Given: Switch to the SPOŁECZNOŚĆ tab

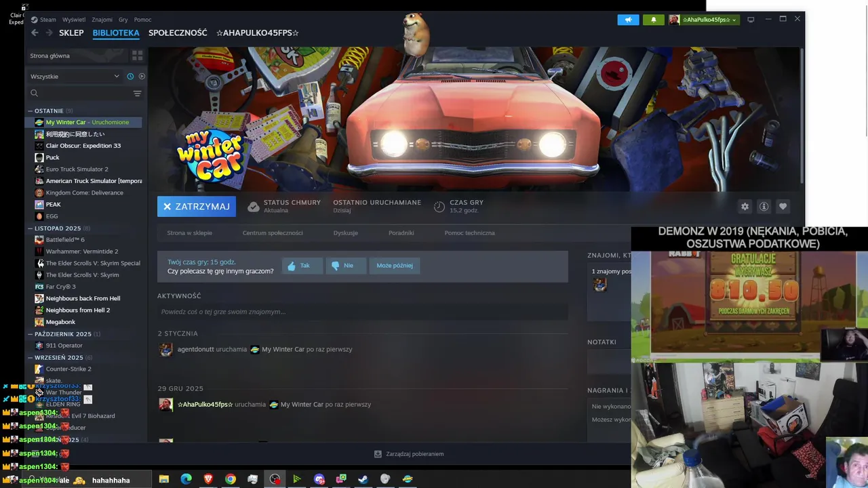Looking at the screenshot, I should (x=178, y=33).
